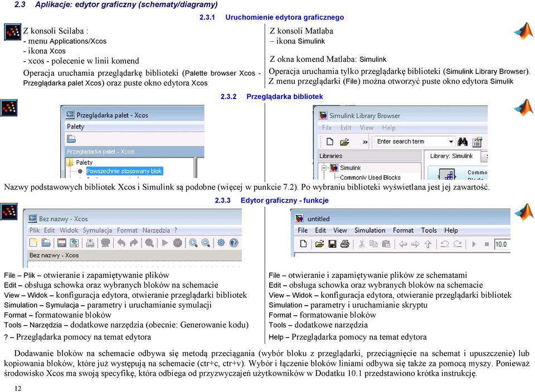Open File menu in Simulink Library Browser

click(327, 128)
